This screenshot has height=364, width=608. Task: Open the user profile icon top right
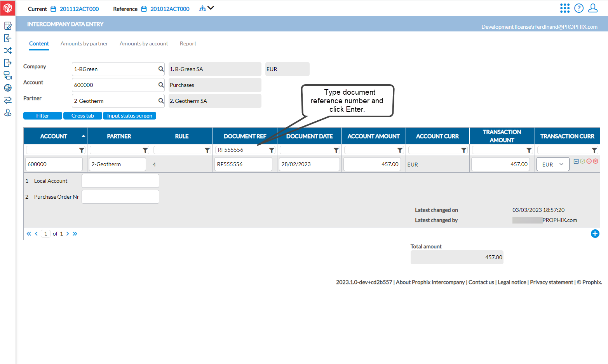[x=592, y=8]
